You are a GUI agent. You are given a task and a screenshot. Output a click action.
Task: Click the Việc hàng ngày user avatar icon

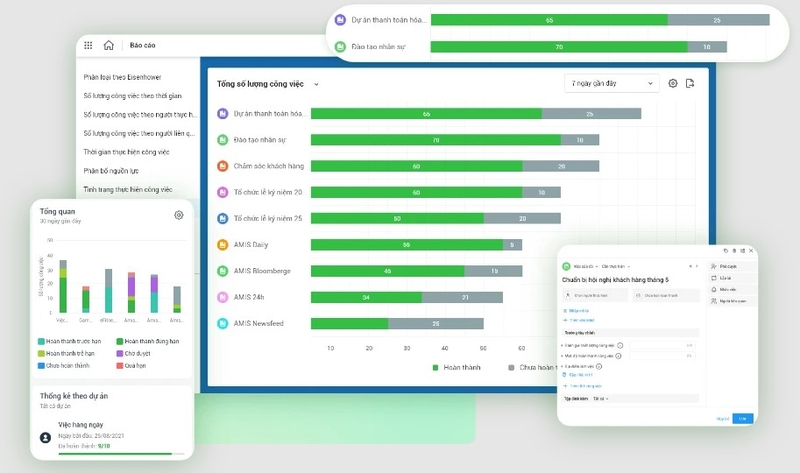(45, 437)
